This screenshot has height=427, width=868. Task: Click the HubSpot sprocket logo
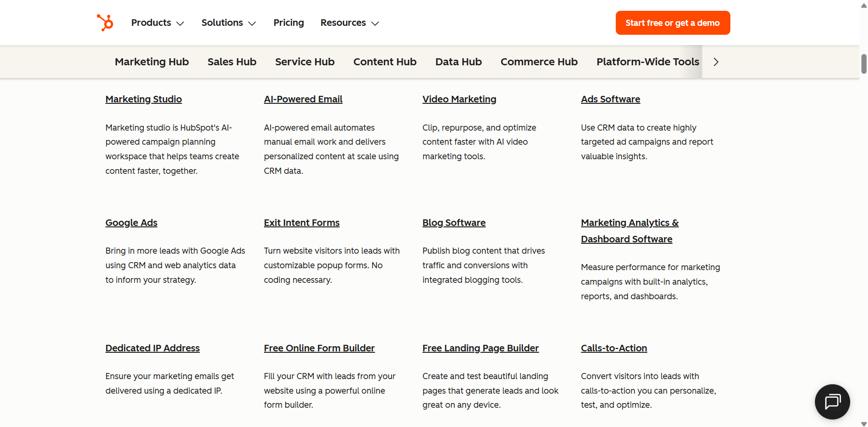click(x=104, y=23)
